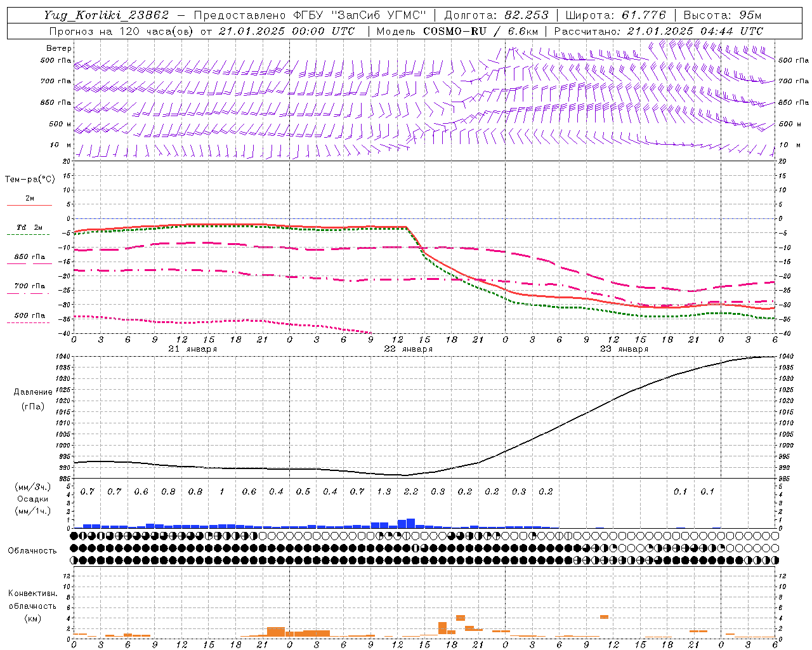Click the Тем-ра(°C) axis title

tap(30, 180)
